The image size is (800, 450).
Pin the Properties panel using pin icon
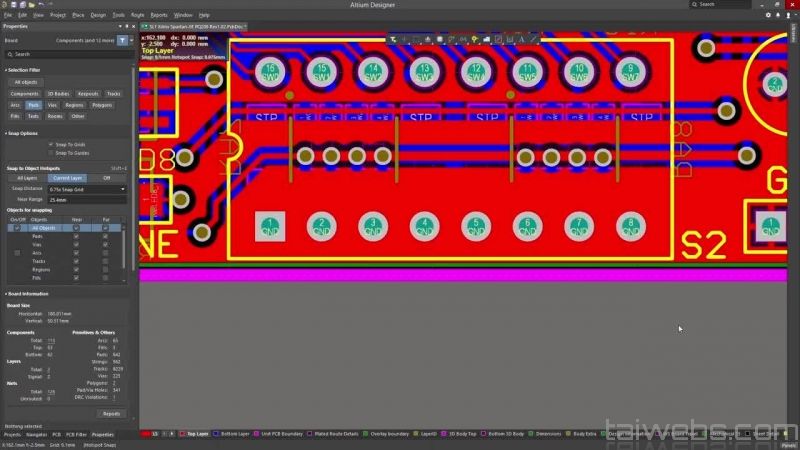point(126,26)
